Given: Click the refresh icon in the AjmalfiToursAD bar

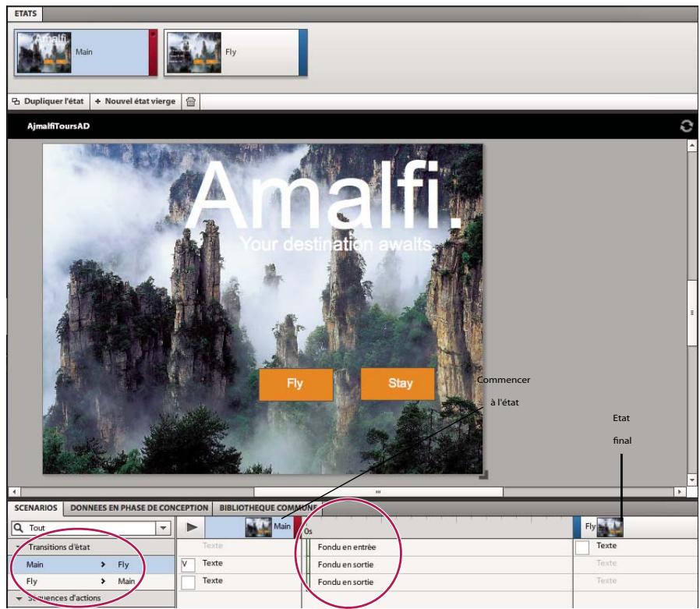Looking at the screenshot, I should [x=686, y=126].
